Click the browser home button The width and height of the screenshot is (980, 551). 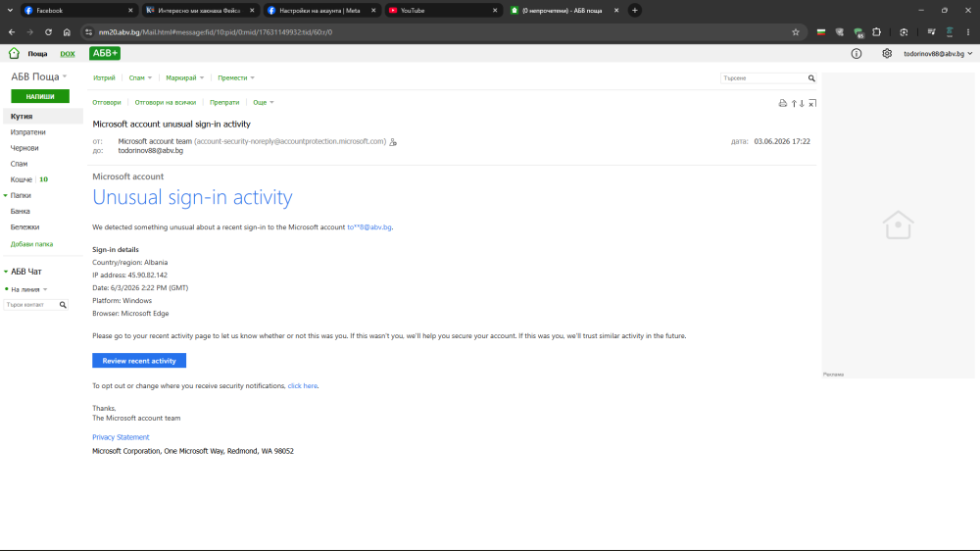click(67, 32)
